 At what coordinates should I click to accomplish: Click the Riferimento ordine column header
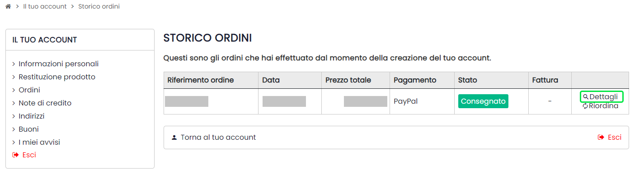click(x=201, y=80)
